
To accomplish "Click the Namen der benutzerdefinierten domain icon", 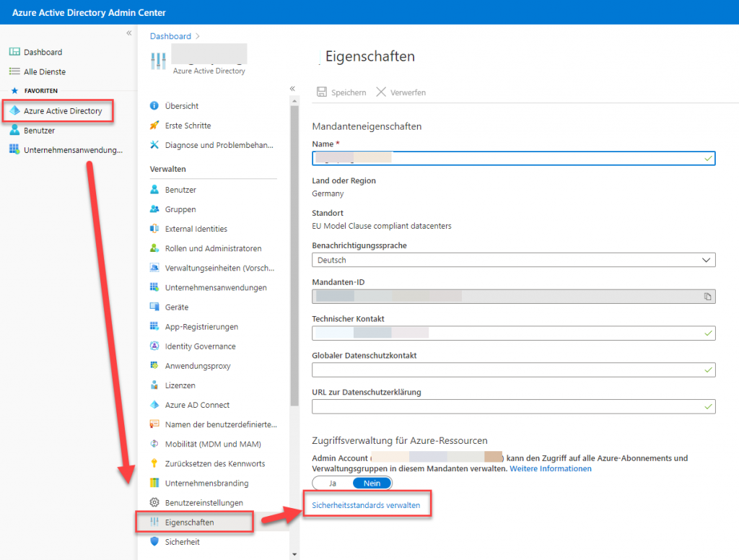I will (x=154, y=424).
